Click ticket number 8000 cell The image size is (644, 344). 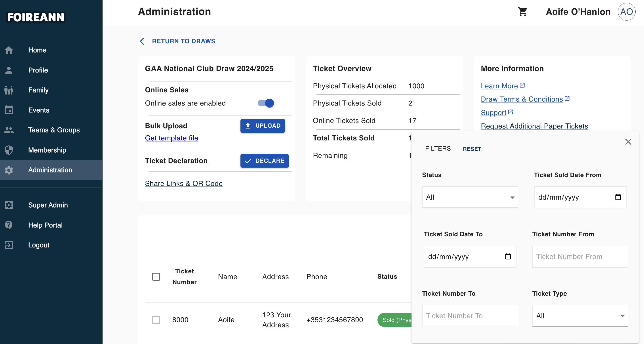[180, 320]
